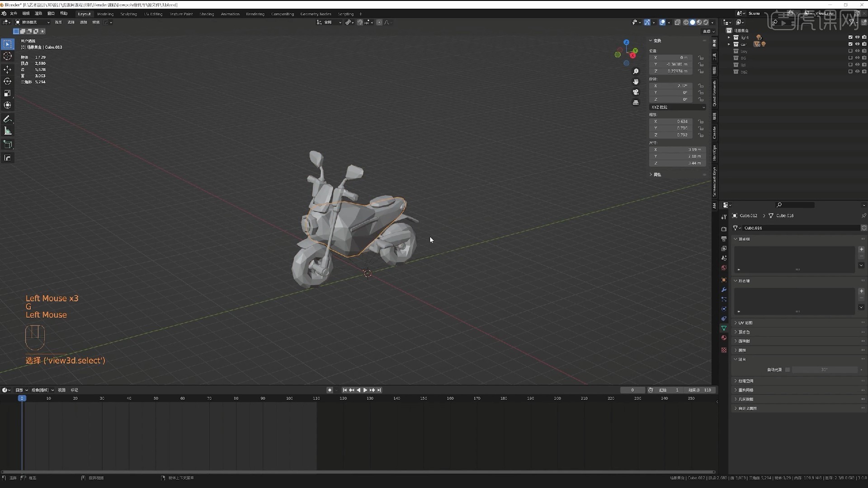868x488 pixels.
Task: Expand the light collection in the outliner
Action: tap(729, 37)
